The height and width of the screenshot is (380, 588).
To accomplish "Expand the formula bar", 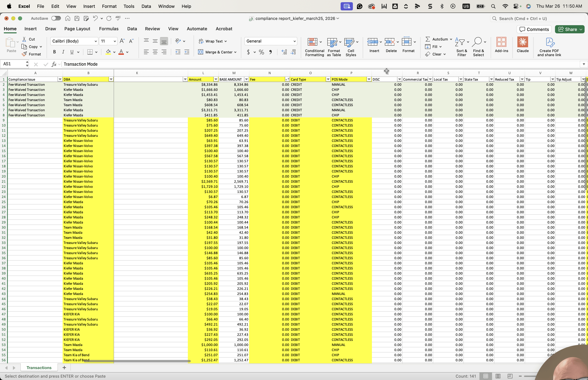I will (584, 64).
